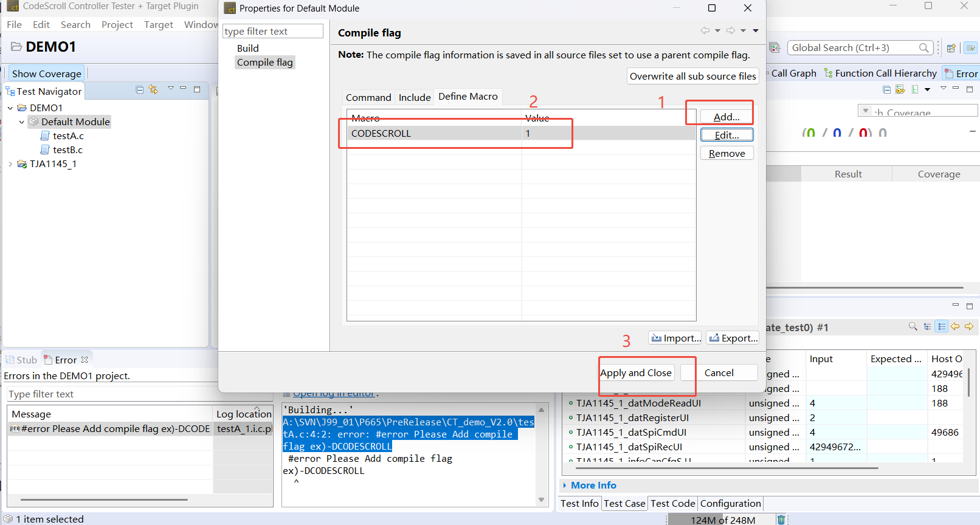This screenshot has width=980, height=525.
Task: Click the Export... button
Action: click(732, 338)
